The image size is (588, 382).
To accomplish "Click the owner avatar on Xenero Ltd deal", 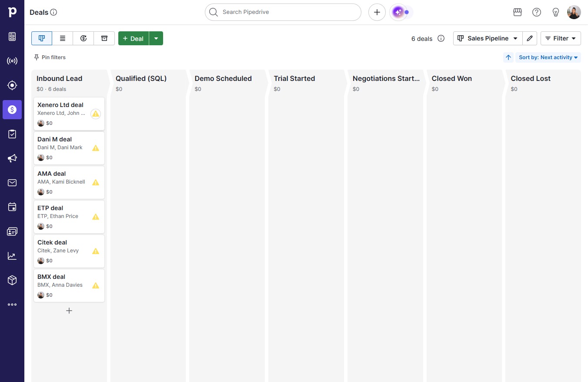I will point(41,123).
